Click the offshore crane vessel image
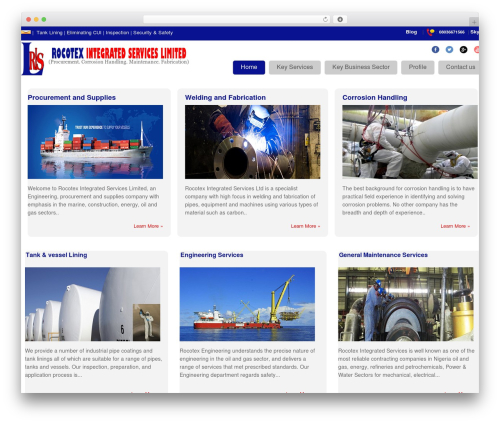The width and height of the screenshot is (500, 423). click(247, 304)
